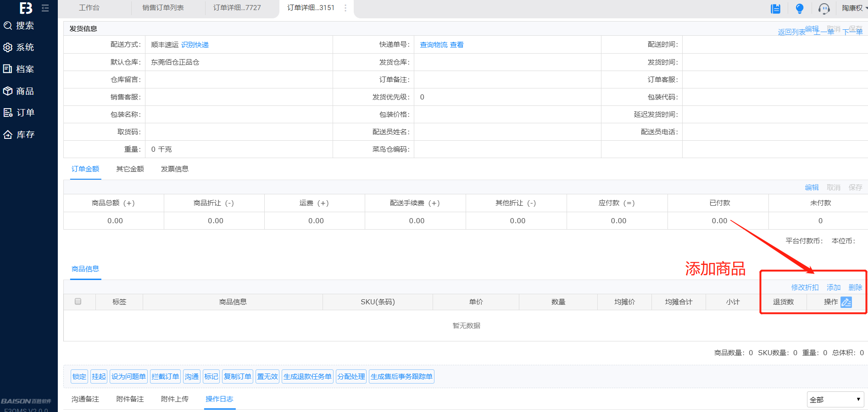Viewport: 868px width, 412px height.
Task: Open the 附件备注 tab
Action: (x=130, y=399)
